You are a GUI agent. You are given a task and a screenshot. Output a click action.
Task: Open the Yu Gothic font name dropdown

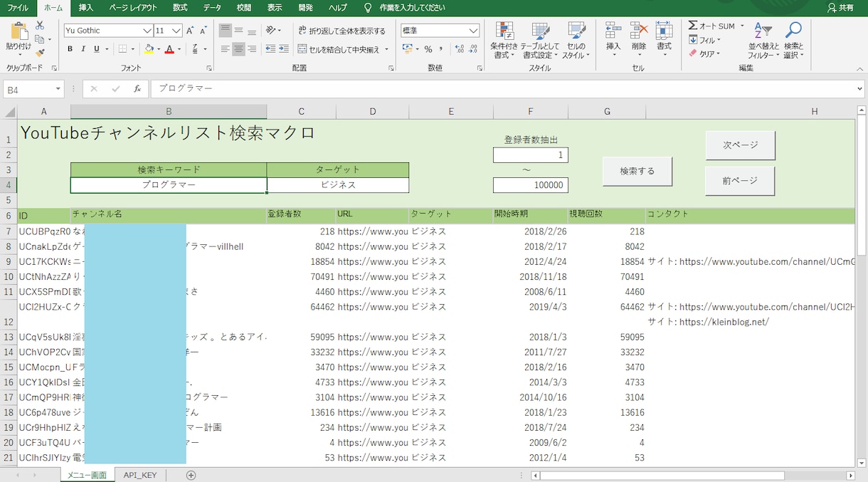(147, 31)
